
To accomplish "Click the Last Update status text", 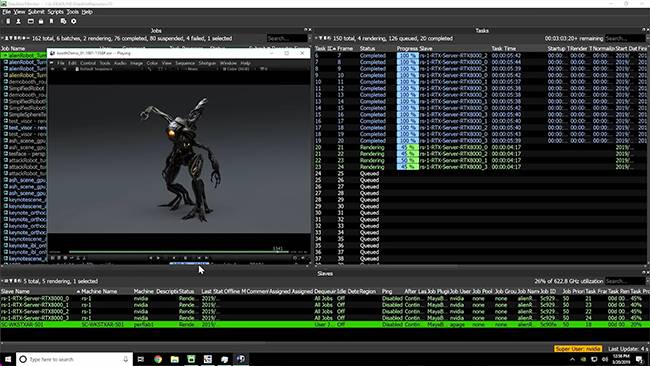I will 627,349.
